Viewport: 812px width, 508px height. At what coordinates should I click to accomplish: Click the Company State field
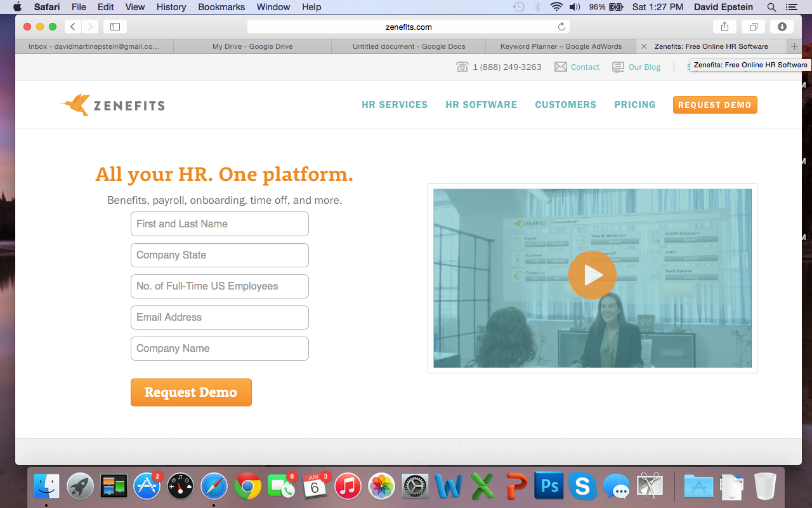219,255
